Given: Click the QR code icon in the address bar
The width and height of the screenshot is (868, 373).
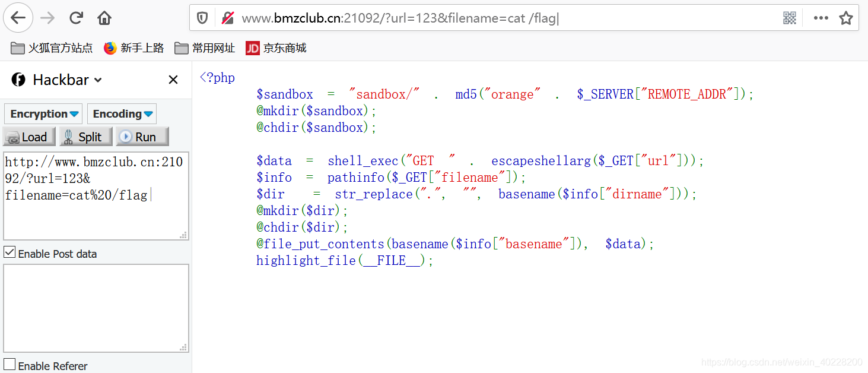Looking at the screenshot, I should [789, 18].
